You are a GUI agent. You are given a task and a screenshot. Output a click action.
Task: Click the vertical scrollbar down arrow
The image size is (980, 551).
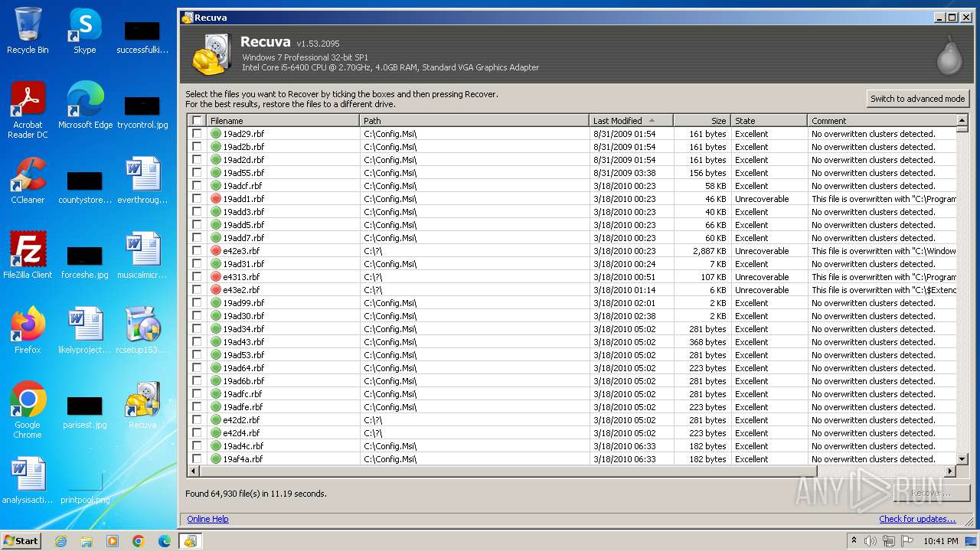pyautogui.click(x=962, y=458)
